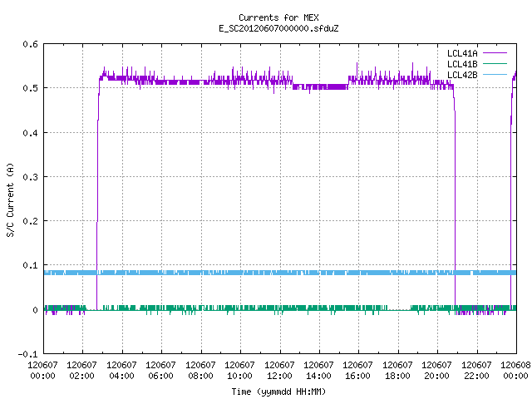This screenshot has height=399, width=532.
Task: Click the 0.2 y-axis tick label
Action: [30, 221]
